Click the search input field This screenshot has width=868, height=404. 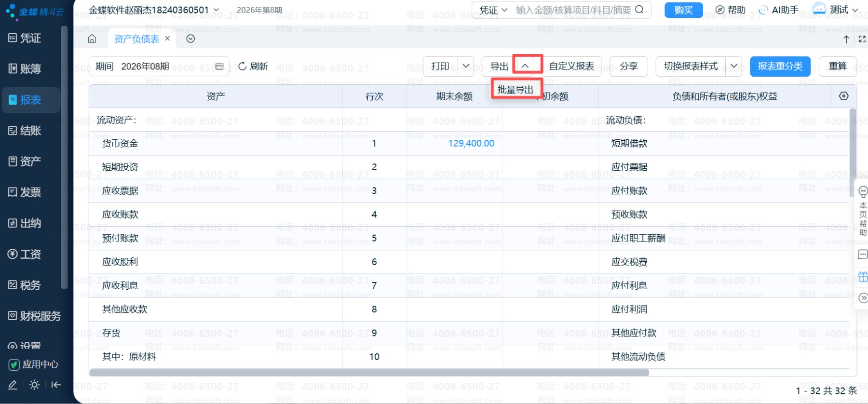[573, 10]
